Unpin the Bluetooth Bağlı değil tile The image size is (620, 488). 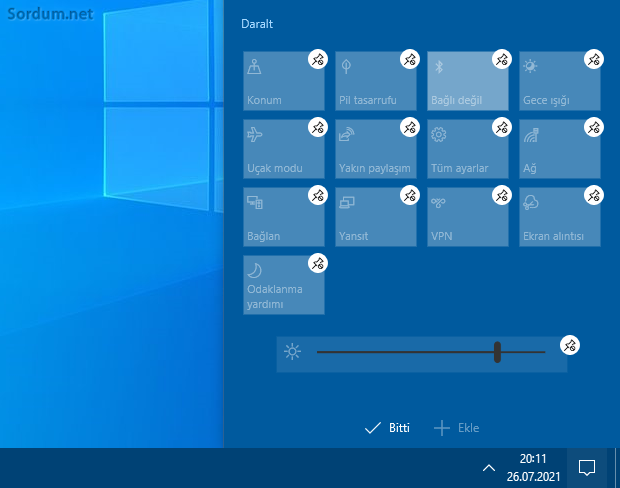coord(502,59)
